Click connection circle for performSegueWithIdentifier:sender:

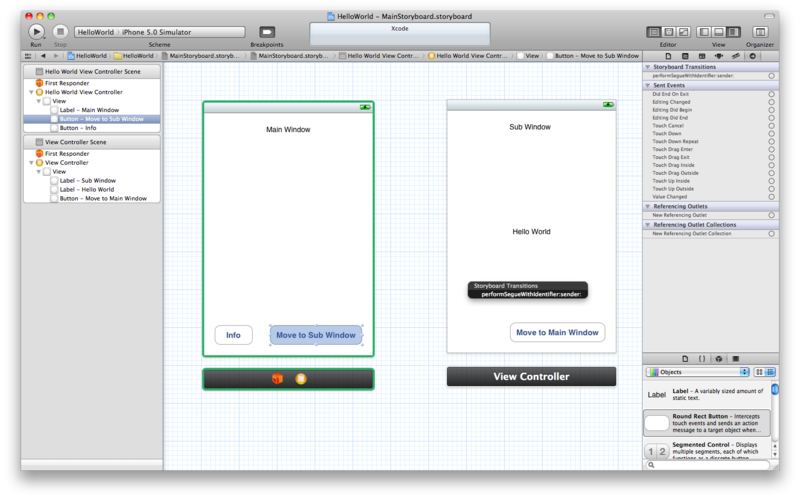click(x=771, y=76)
